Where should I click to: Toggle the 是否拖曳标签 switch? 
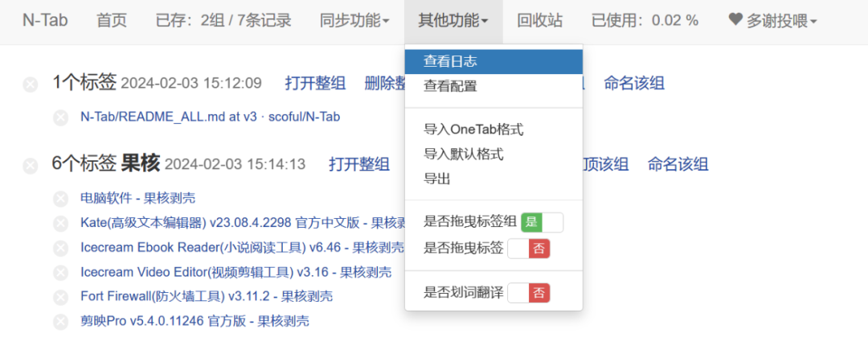(x=529, y=249)
